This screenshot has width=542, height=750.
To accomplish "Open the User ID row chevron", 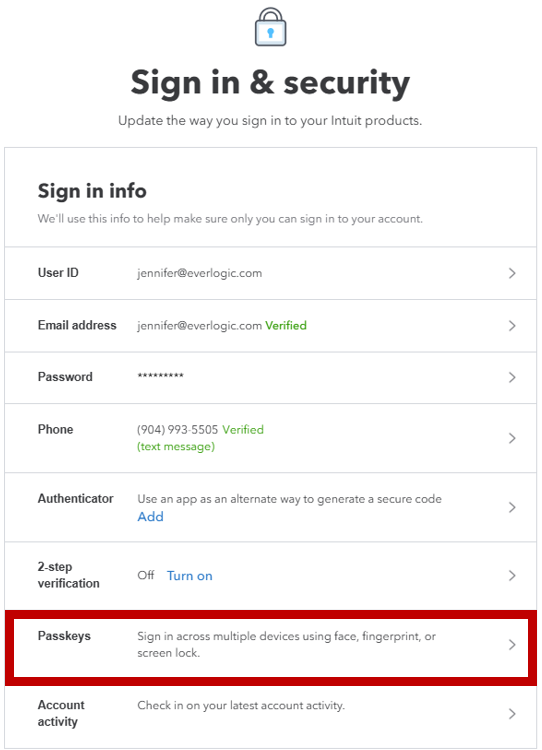I will pyautogui.click(x=512, y=273).
